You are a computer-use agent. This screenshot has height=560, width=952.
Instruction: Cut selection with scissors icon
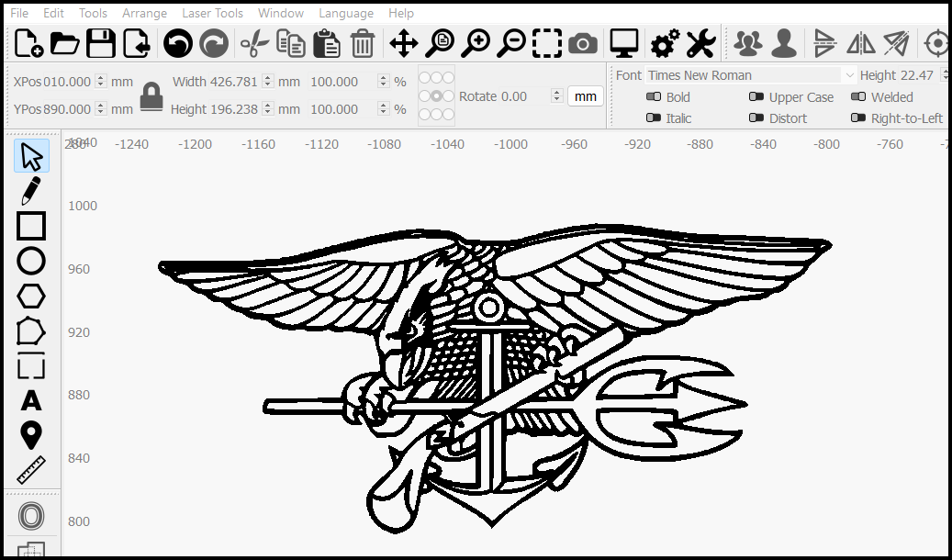pyautogui.click(x=254, y=44)
